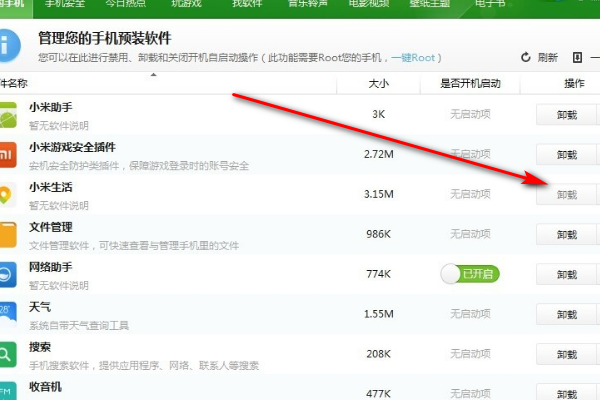
Task: Click the 管理您的手机预装软件 heading
Action: pos(105,38)
